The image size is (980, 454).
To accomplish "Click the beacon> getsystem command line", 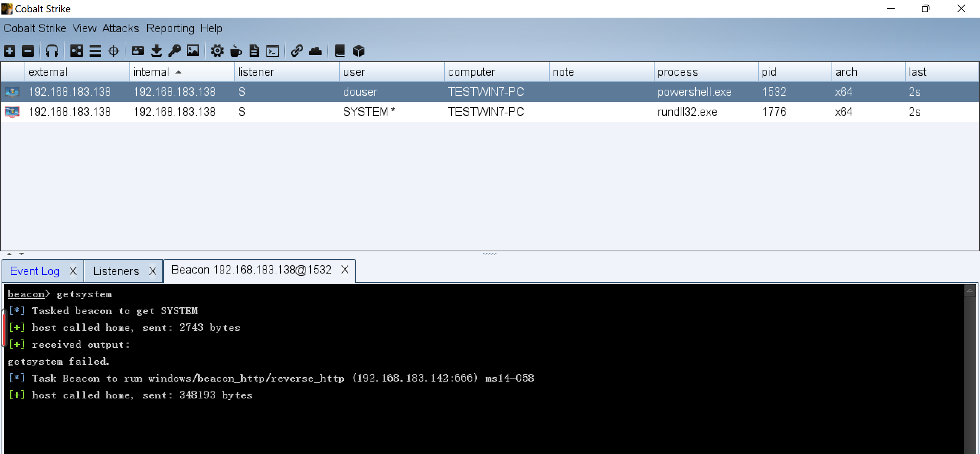I will [60, 294].
